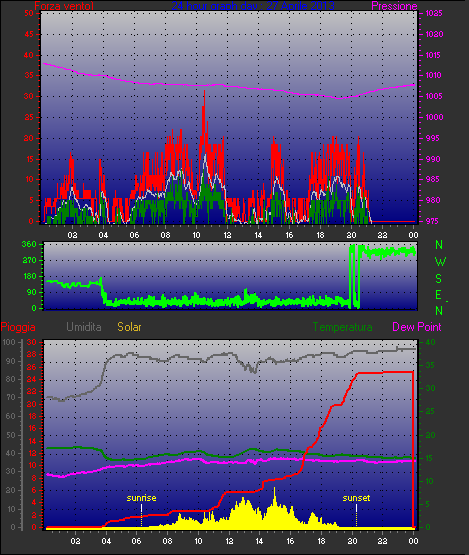Click the E compass letter
This screenshot has width=469, height=555.
[x=439, y=295]
